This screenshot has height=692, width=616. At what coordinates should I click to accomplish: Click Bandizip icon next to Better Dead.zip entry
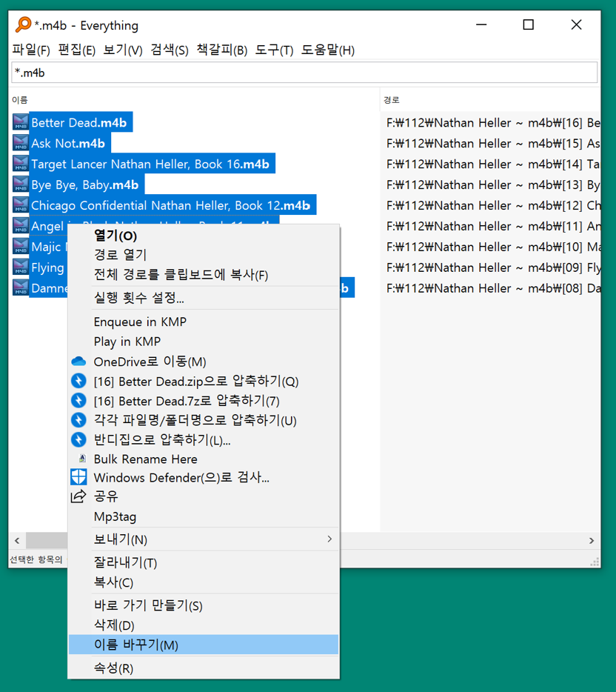coord(78,381)
